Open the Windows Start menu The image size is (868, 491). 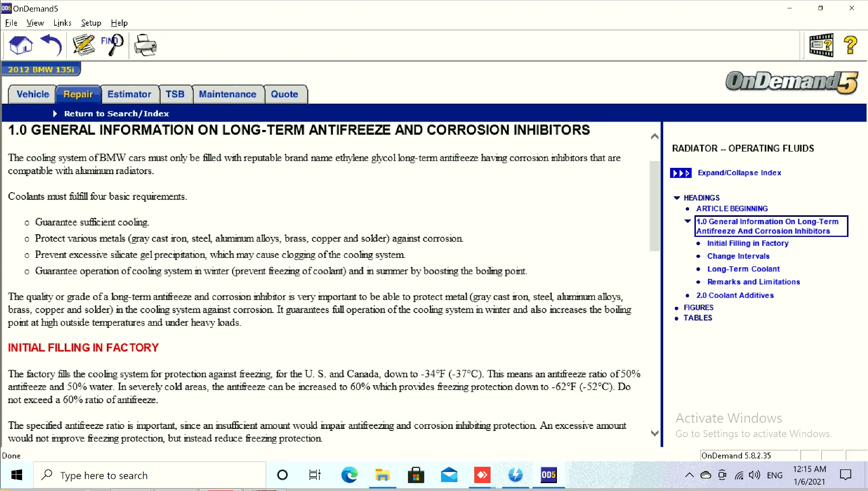tap(17, 475)
